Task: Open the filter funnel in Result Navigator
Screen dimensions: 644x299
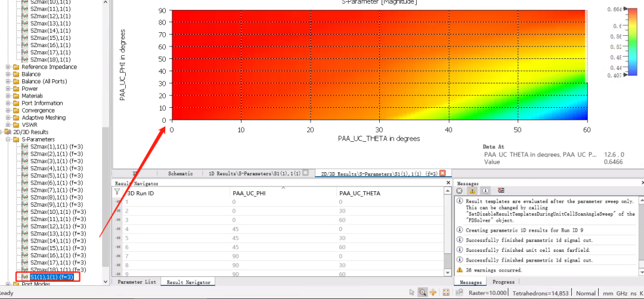Action: coord(117,192)
